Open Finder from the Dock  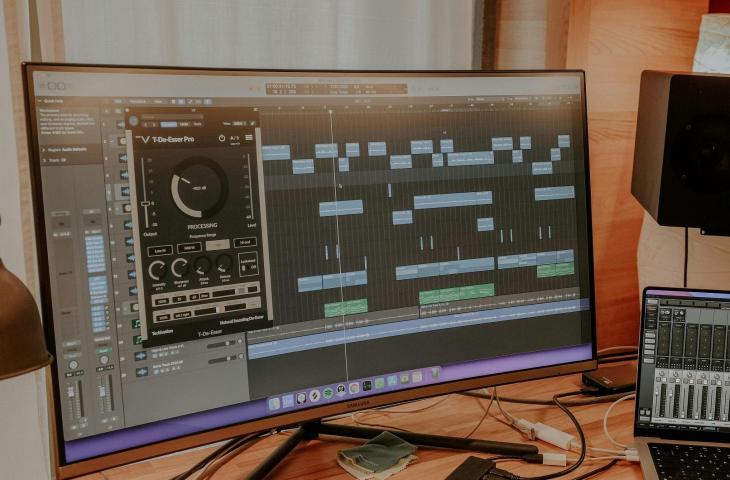275,404
